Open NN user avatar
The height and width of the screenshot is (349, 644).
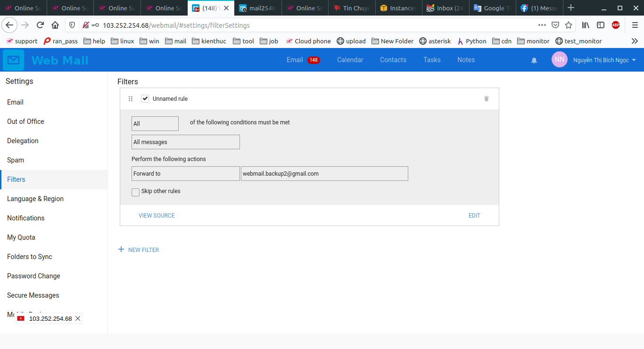tap(560, 59)
